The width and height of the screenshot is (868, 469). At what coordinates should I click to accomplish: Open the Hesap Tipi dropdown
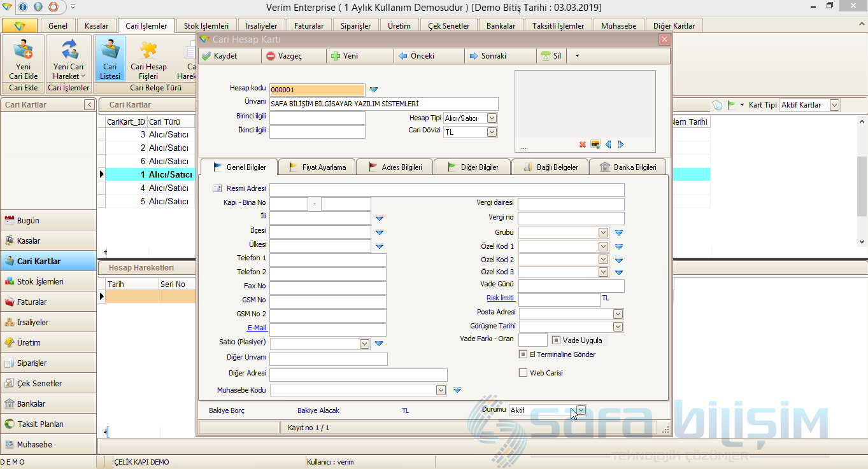coord(492,118)
